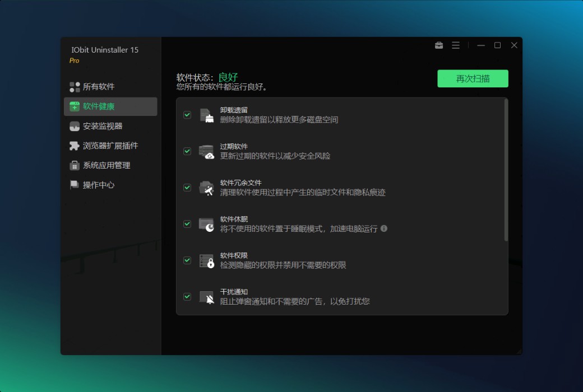Click text 更新过期的软件以减少安全风险
This screenshot has width=583, height=392.
coord(275,156)
